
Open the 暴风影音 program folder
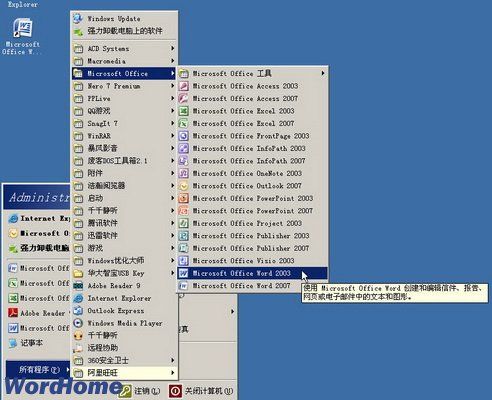[x=124, y=148]
